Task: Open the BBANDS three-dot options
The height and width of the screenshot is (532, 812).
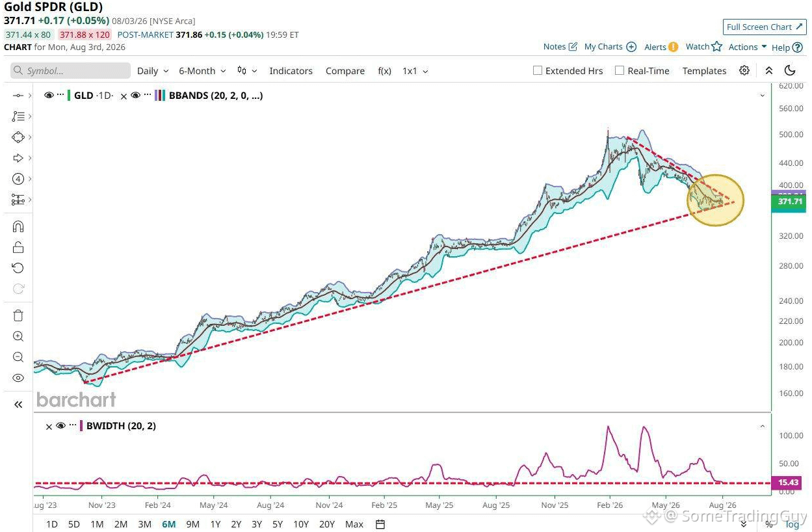Action: click(146, 95)
